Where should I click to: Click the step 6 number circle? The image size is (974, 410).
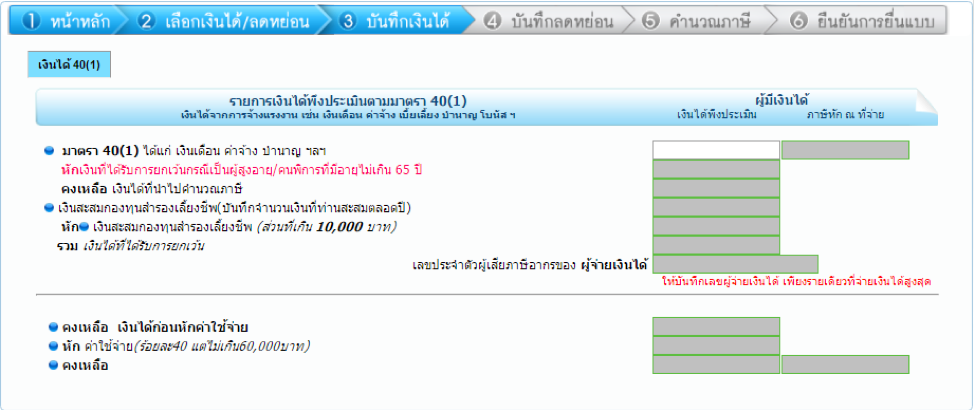797,21
